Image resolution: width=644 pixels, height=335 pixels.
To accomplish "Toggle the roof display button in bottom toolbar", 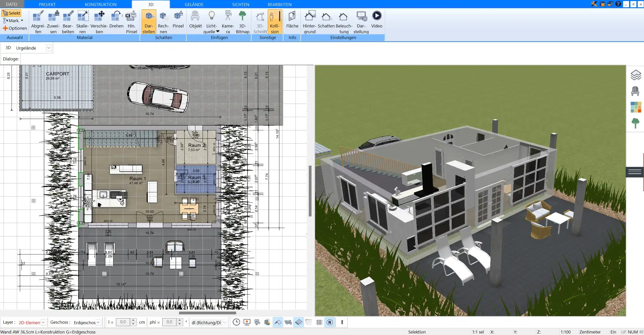I will pos(278,322).
